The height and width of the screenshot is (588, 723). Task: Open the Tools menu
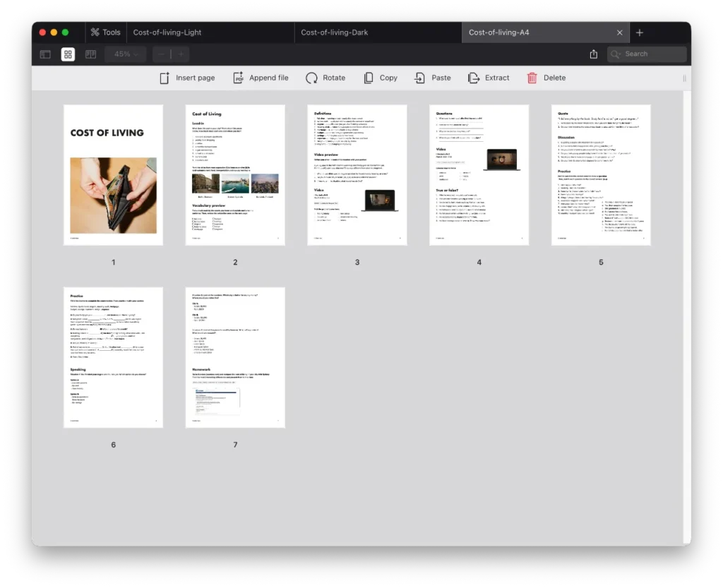coord(105,32)
